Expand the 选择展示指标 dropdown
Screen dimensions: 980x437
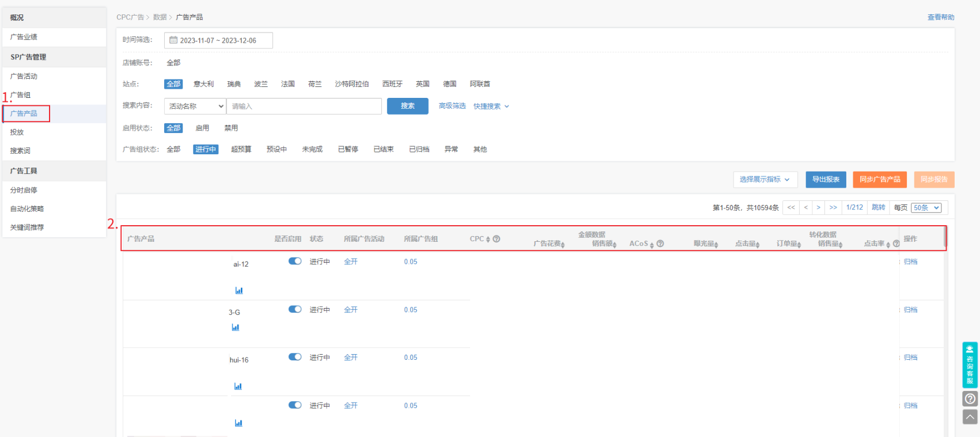coord(765,180)
